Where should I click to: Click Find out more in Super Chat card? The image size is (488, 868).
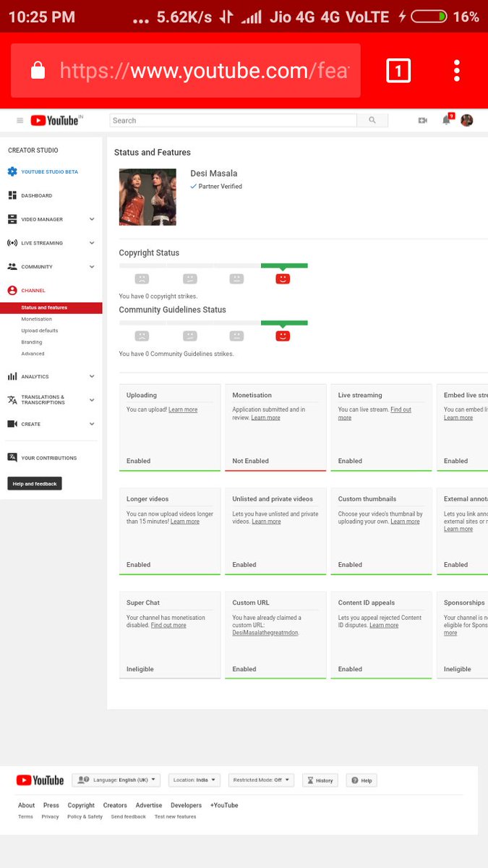[168, 625]
